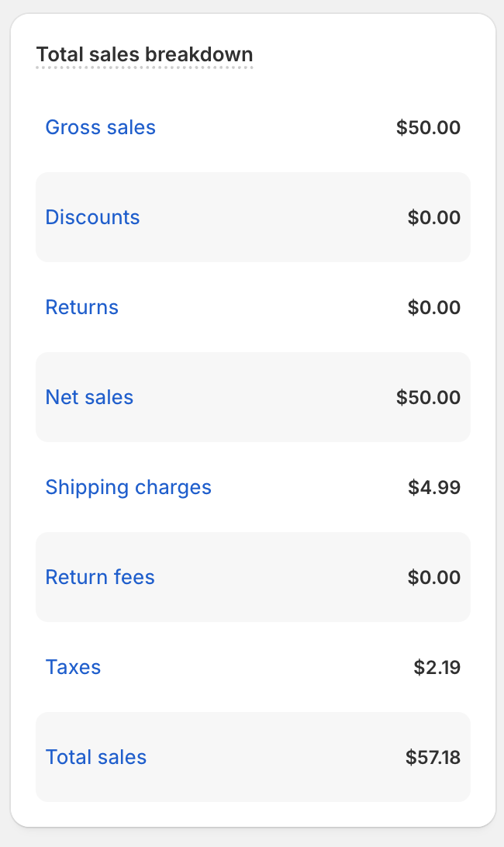Viewport: 504px width, 847px height.
Task: Click the $57.18 total sales amount
Action: 433,758
